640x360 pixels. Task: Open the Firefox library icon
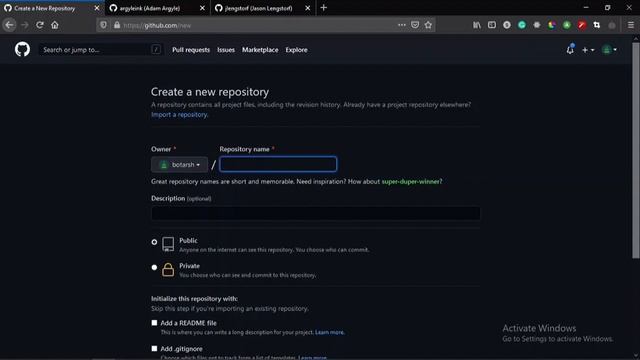pos(477,25)
